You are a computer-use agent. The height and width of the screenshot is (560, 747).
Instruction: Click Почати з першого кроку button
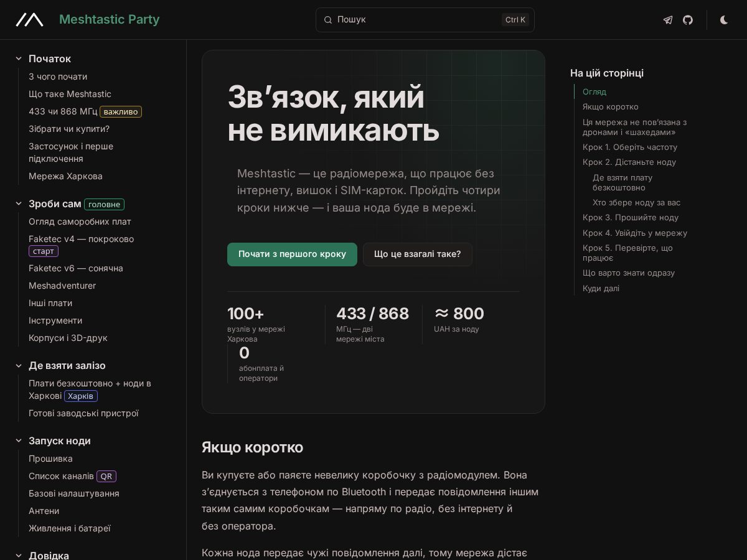(x=292, y=254)
